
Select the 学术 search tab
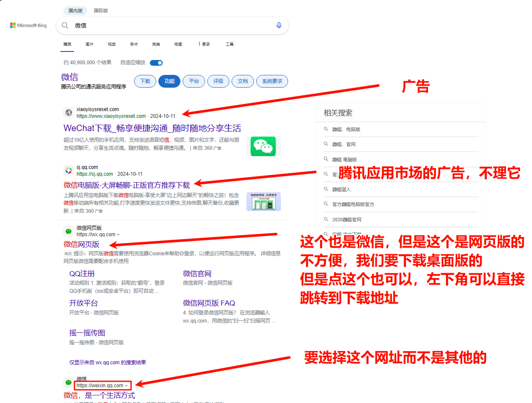click(134, 44)
